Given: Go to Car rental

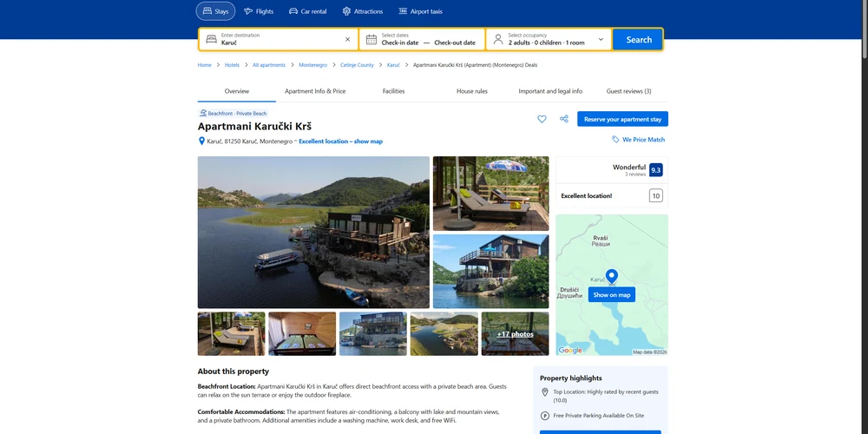Looking at the screenshot, I should click(308, 11).
